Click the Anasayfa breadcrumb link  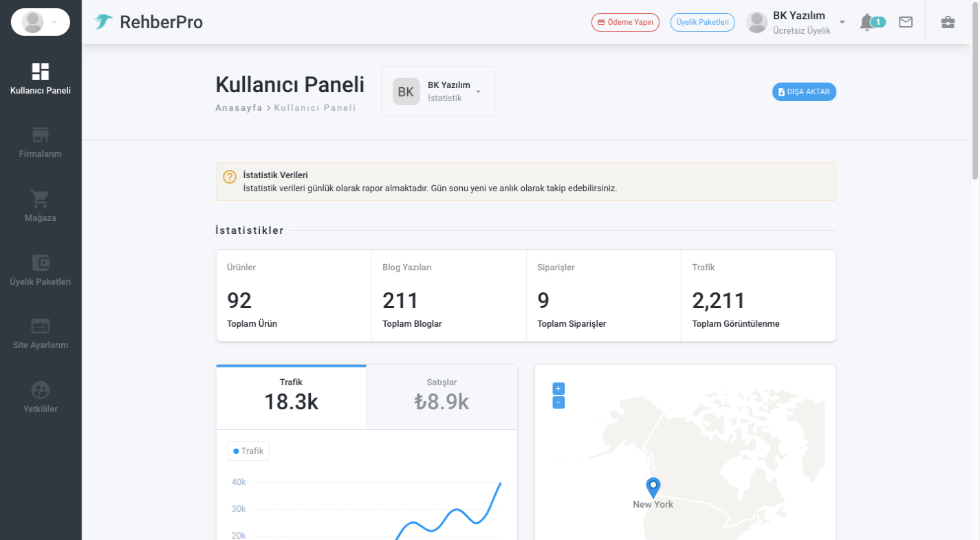pos(239,107)
